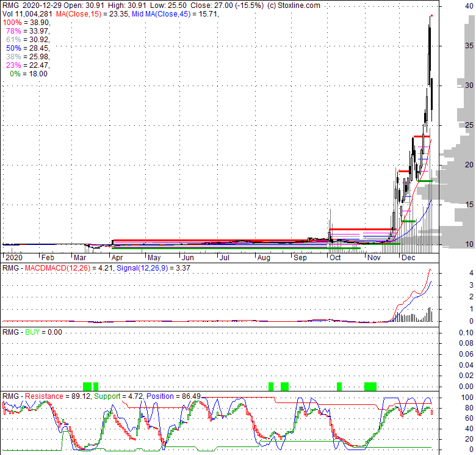Click the Mar label on the date axis
The width and height of the screenshot is (476, 455).
pyautogui.click(x=80, y=258)
